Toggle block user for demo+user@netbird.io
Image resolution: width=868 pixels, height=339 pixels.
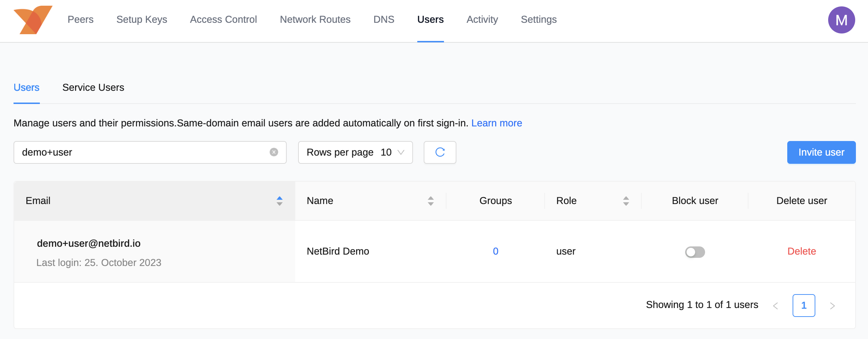[695, 252]
